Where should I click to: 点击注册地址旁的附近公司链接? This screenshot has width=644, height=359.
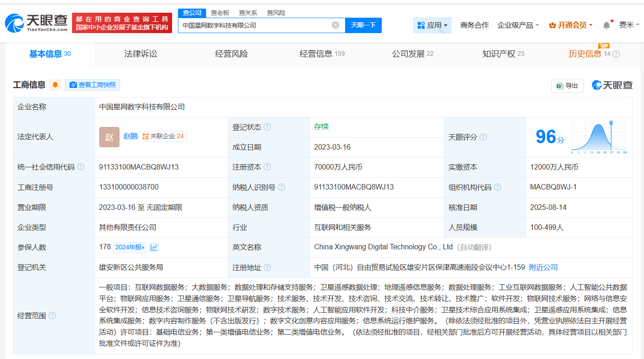pos(543,267)
